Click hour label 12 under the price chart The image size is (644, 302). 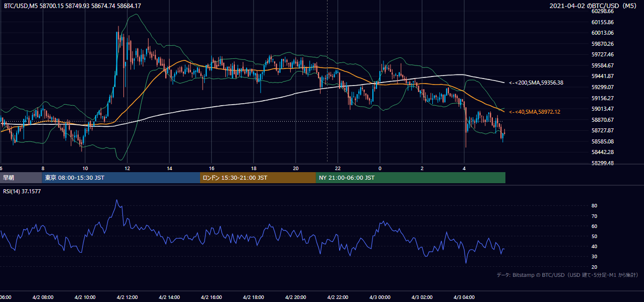pyautogui.click(x=127, y=168)
